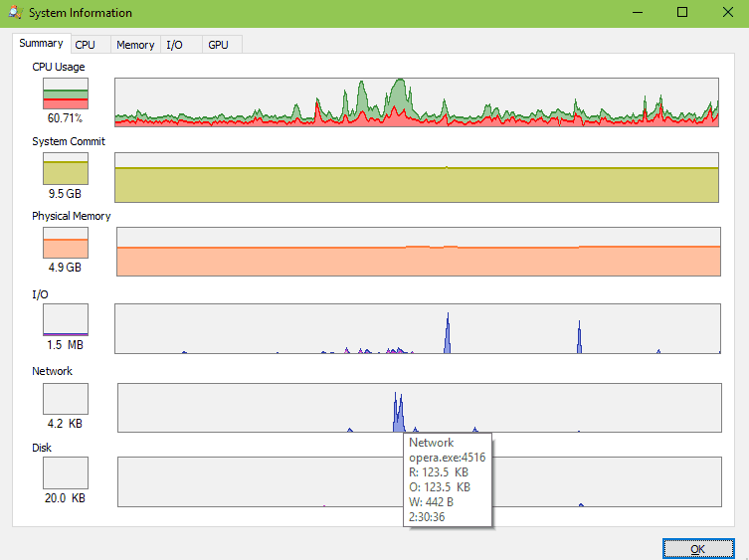This screenshot has height=560, width=749.
Task: Click the '2:30:36' timestamp in tooltip
Action: pyautogui.click(x=427, y=517)
